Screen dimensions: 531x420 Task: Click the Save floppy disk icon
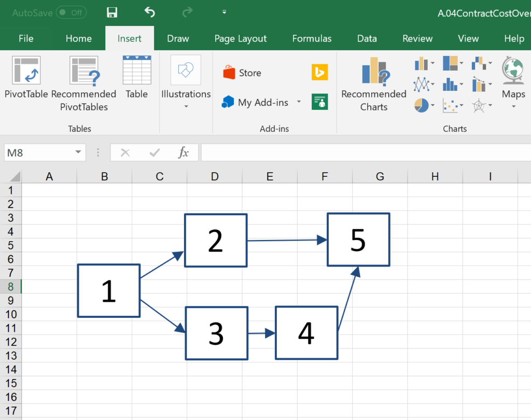[111, 12]
